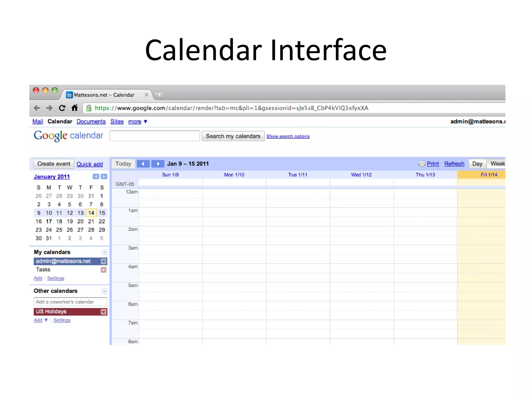Focus the calendar search text field
Image resolution: width=532 pixels, height=399 pixels.
(x=155, y=136)
